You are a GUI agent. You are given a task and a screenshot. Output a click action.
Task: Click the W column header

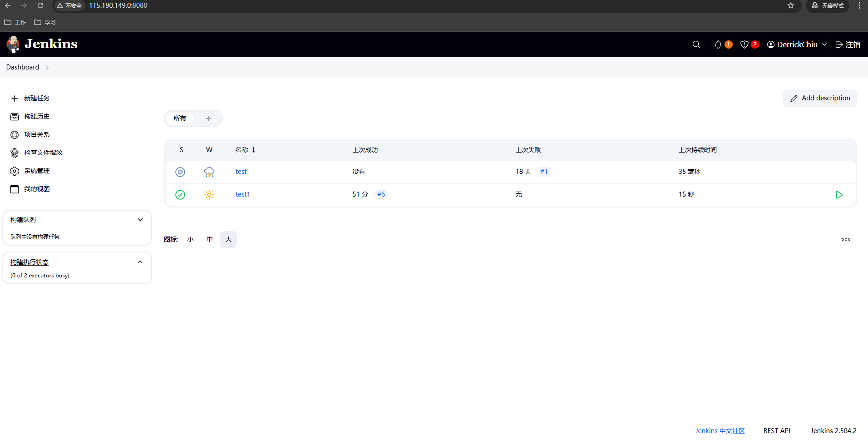coord(209,150)
